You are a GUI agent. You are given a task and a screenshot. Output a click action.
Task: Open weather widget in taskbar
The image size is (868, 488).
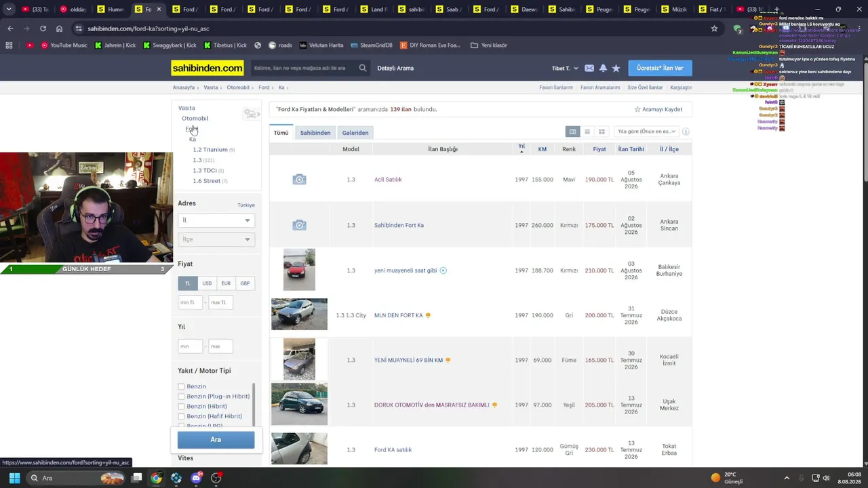click(727, 478)
